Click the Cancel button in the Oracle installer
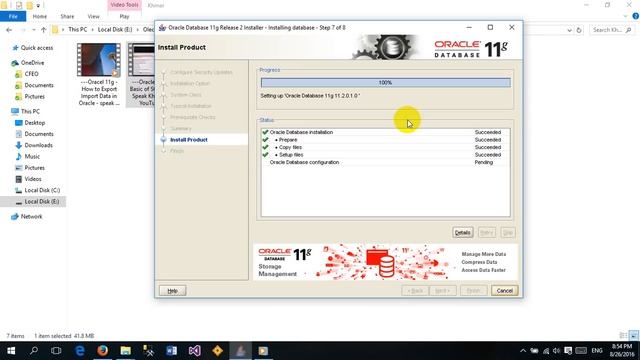This screenshot has width=640, height=360. (x=504, y=291)
